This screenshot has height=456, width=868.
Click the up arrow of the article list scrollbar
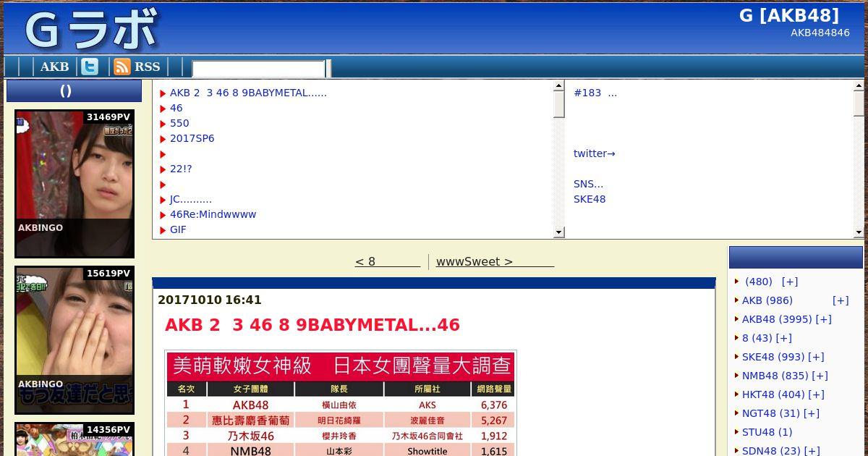pos(558,86)
